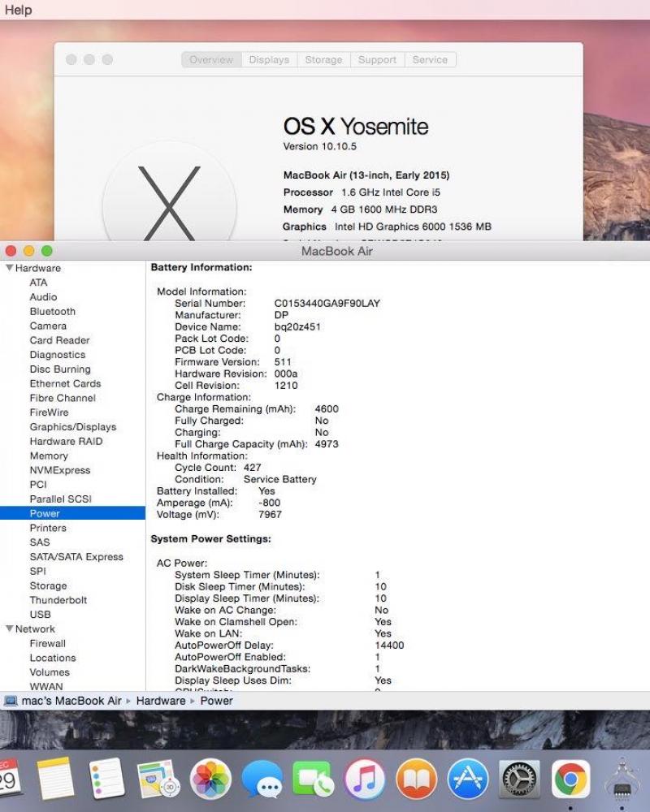The height and width of the screenshot is (812, 650).
Task: Collapse the Hardware section triangle
Action: [9, 268]
